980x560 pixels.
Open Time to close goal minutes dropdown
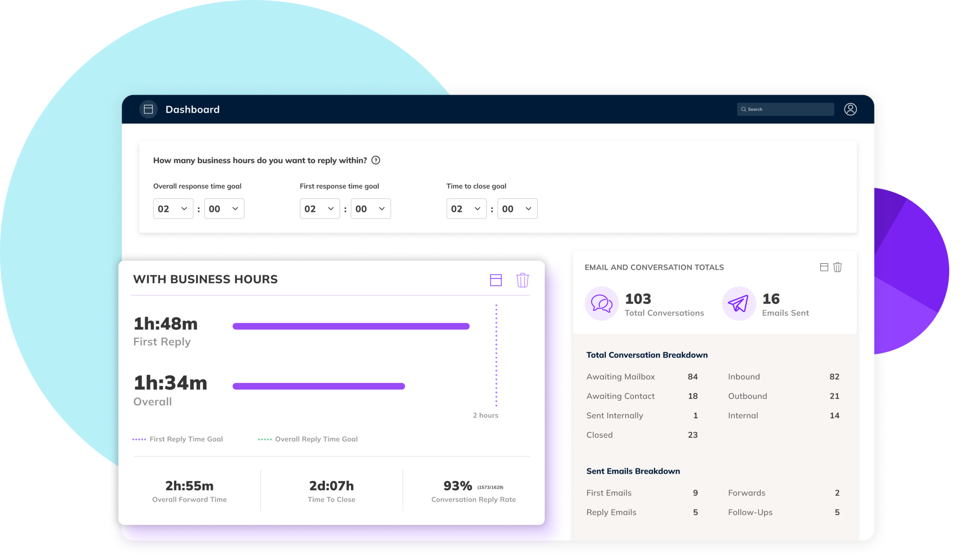click(518, 209)
